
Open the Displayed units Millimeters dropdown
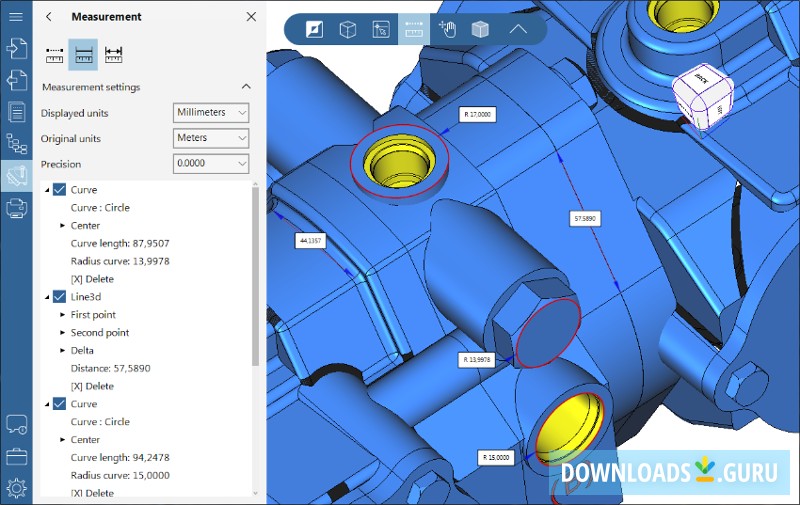[x=211, y=113]
